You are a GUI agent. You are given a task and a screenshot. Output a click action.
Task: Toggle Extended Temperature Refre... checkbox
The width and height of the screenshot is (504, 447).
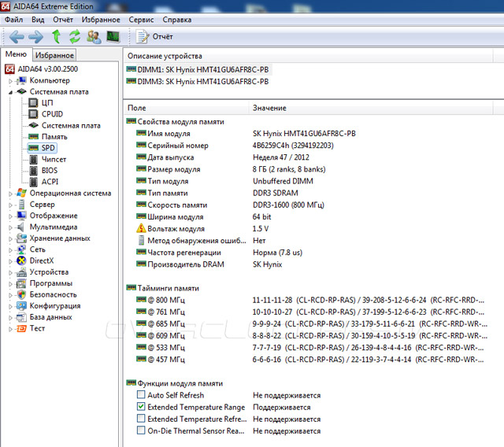click(x=141, y=418)
